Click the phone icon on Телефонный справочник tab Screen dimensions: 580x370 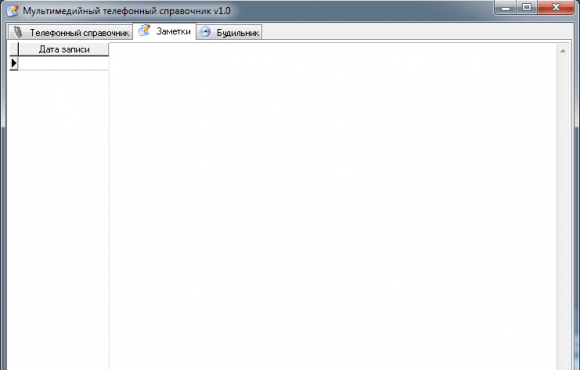tap(17, 32)
